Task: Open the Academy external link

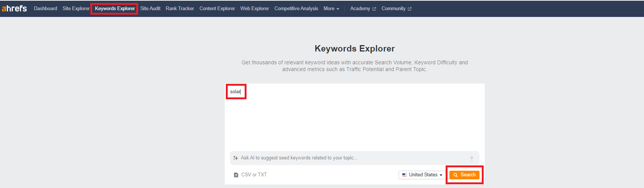Action: pyautogui.click(x=363, y=8)
